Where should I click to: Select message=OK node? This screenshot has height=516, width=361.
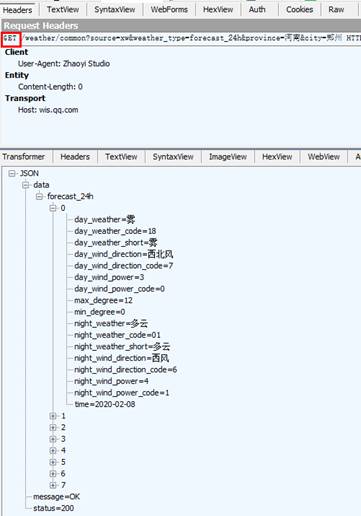pos(56,497)
